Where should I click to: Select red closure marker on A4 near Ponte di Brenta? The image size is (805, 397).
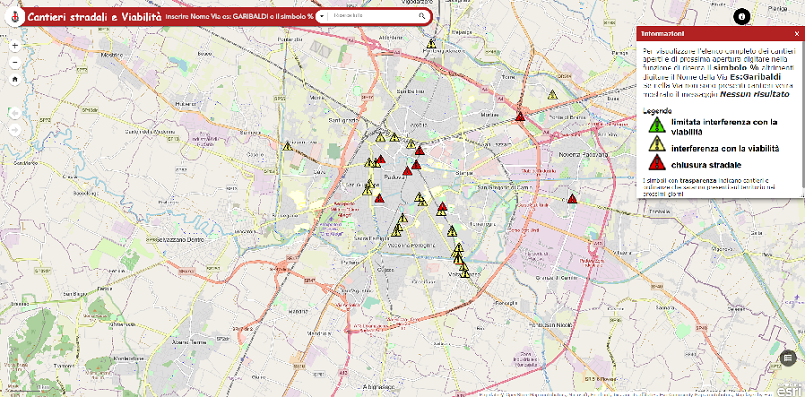pyautogui.click(x=520, y=117)
